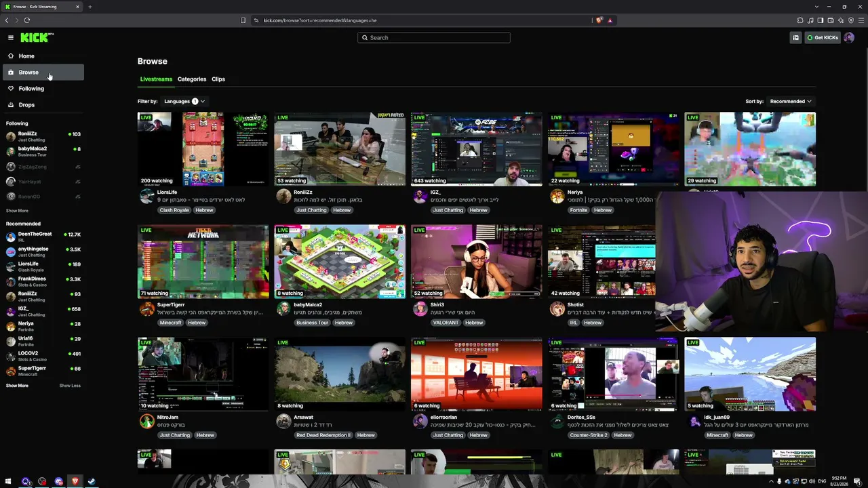Screen dimensions: 868x488
Task: Open the eliorroorlan stream thumbnail
Action: (477, 374)
